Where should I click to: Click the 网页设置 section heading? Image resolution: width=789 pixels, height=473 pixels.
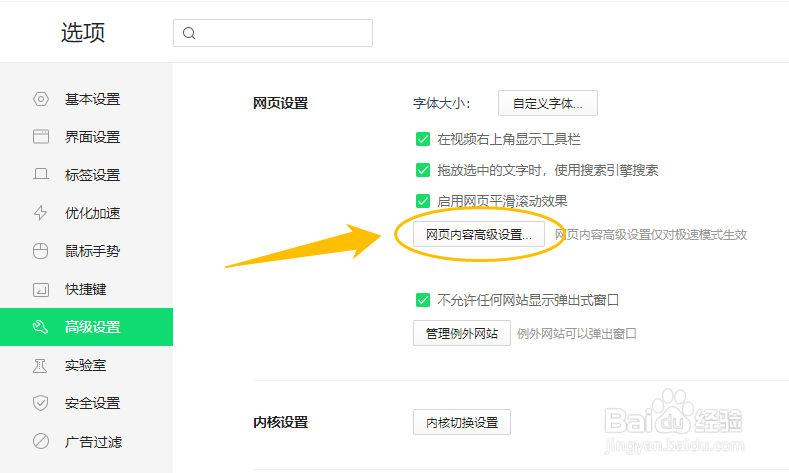coord(280,103)
